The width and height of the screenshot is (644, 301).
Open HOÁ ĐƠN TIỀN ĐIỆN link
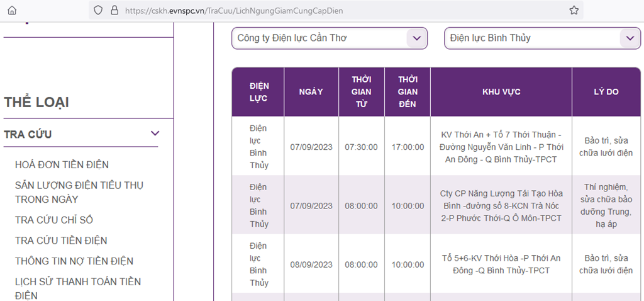click(x=62, y=165)
